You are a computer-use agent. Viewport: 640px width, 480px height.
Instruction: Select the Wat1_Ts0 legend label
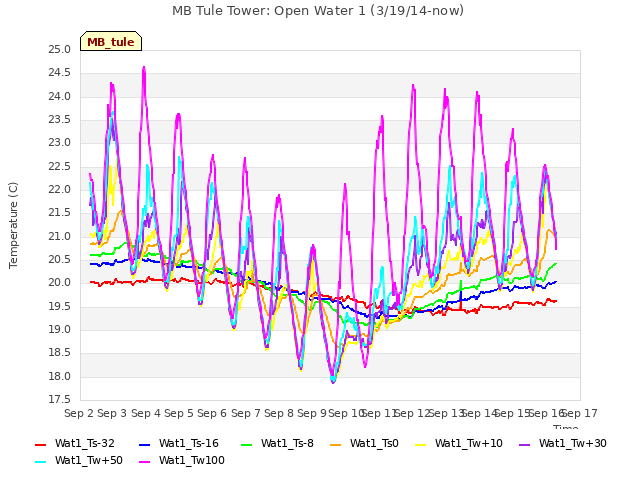coord(374,444)
